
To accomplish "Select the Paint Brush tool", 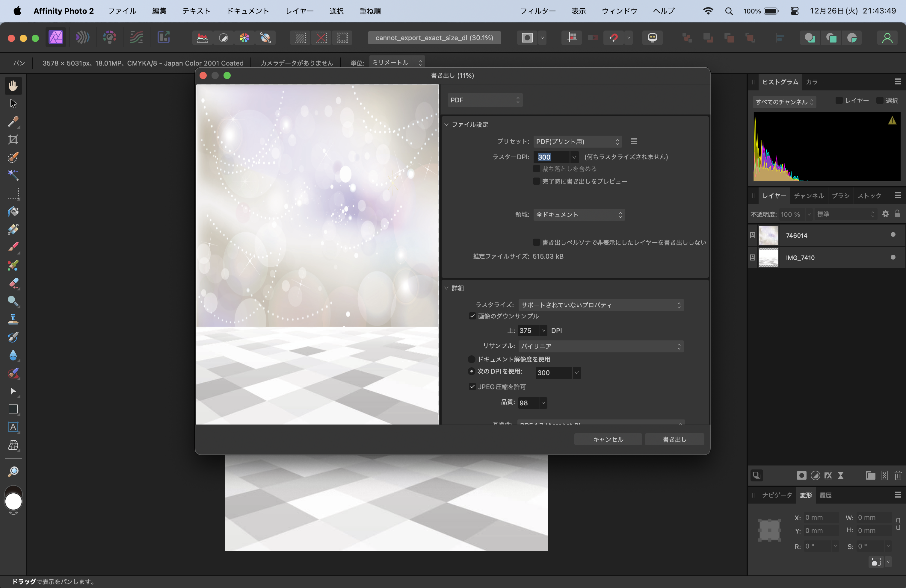I will (13, 247).
